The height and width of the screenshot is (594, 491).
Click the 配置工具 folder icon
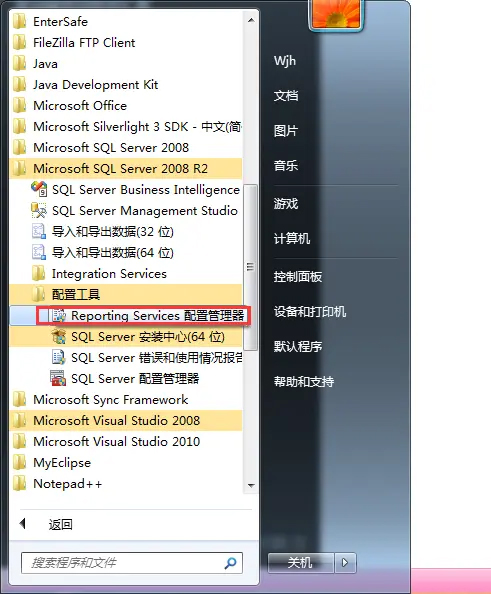tap(39, 294)
